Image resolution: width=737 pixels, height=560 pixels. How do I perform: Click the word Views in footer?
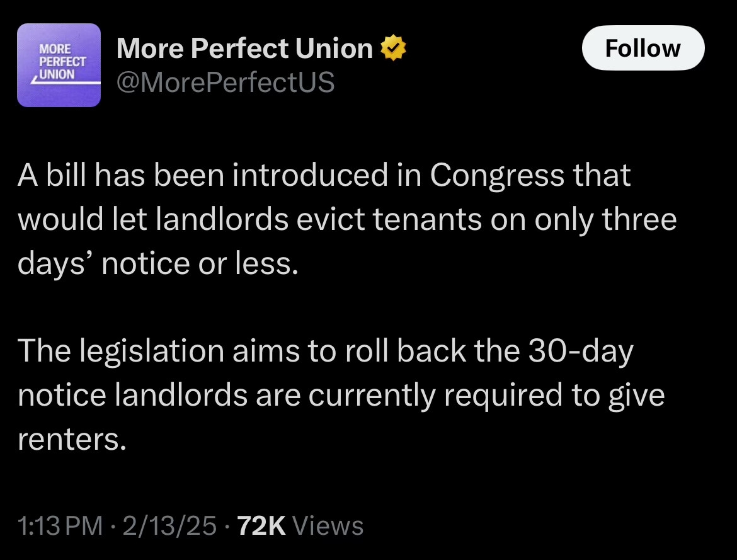(x=328, y=525)
